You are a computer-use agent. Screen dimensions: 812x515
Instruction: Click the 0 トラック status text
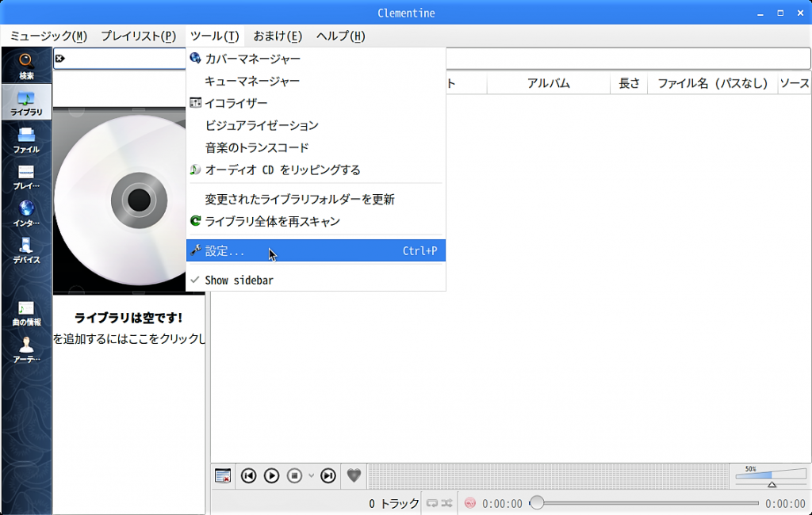[393, 504]
